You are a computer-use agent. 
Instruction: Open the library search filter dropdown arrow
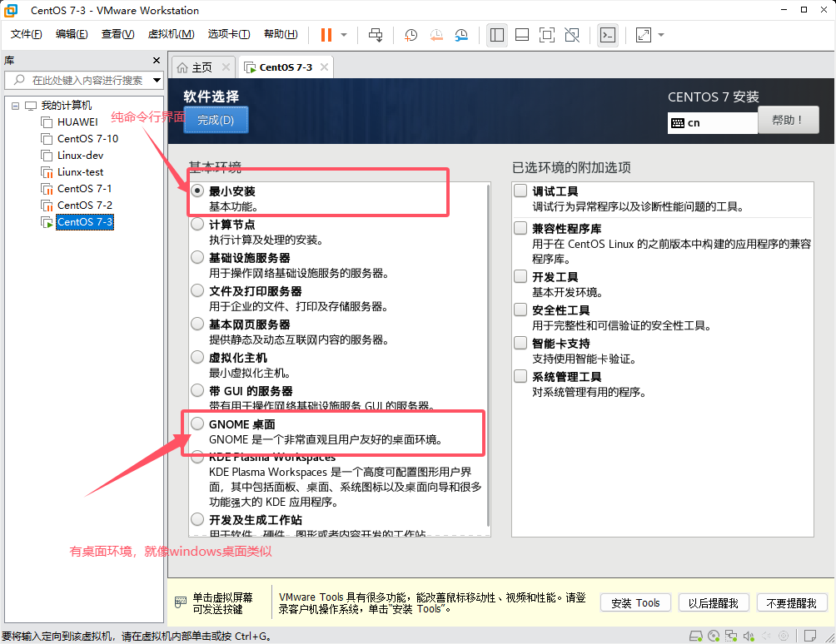[157, 81]
